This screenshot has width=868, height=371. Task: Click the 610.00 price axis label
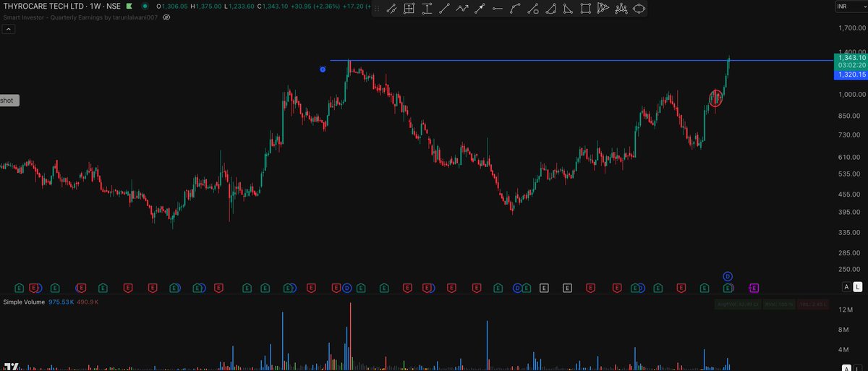tap(851, 158)
